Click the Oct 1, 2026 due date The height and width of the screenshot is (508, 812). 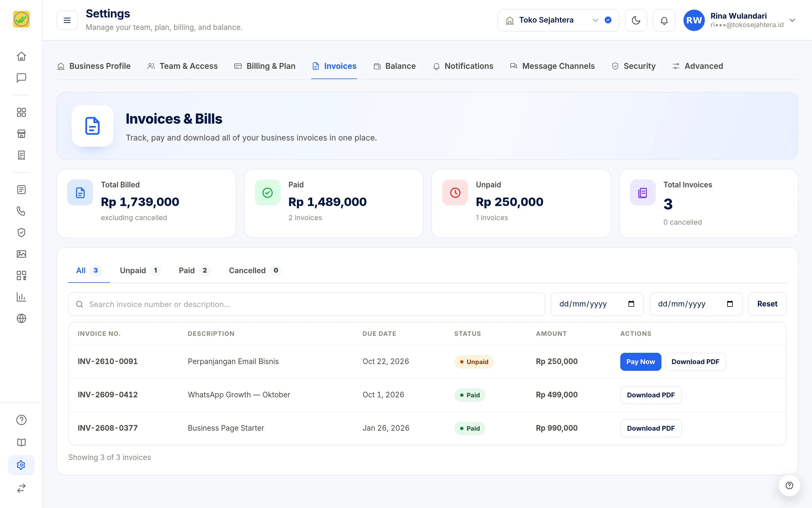pyautogui.click(x=383, y=395)
